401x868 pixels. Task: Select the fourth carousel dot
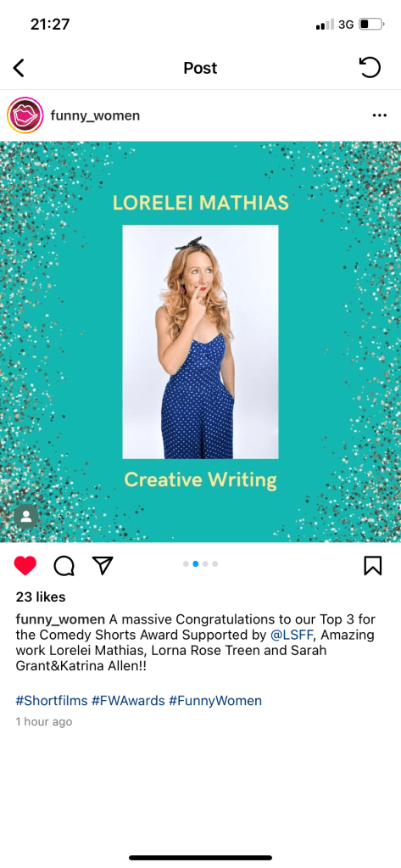coord(214,564)
